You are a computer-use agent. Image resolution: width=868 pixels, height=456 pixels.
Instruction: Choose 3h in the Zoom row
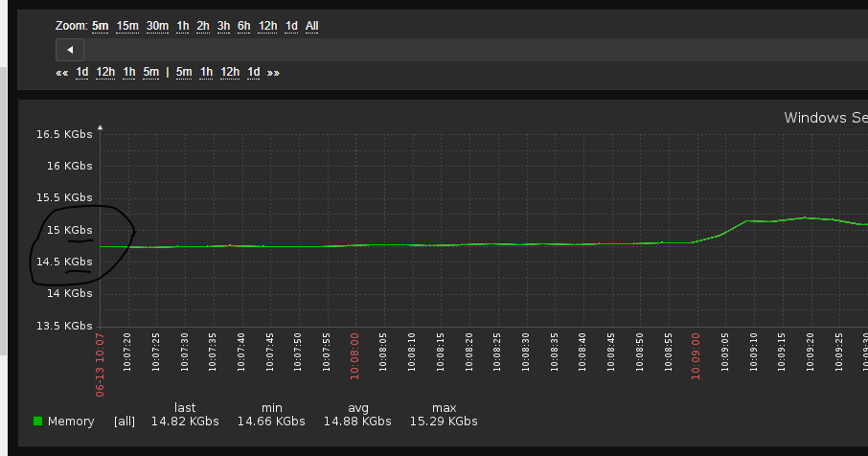[223, 26]
